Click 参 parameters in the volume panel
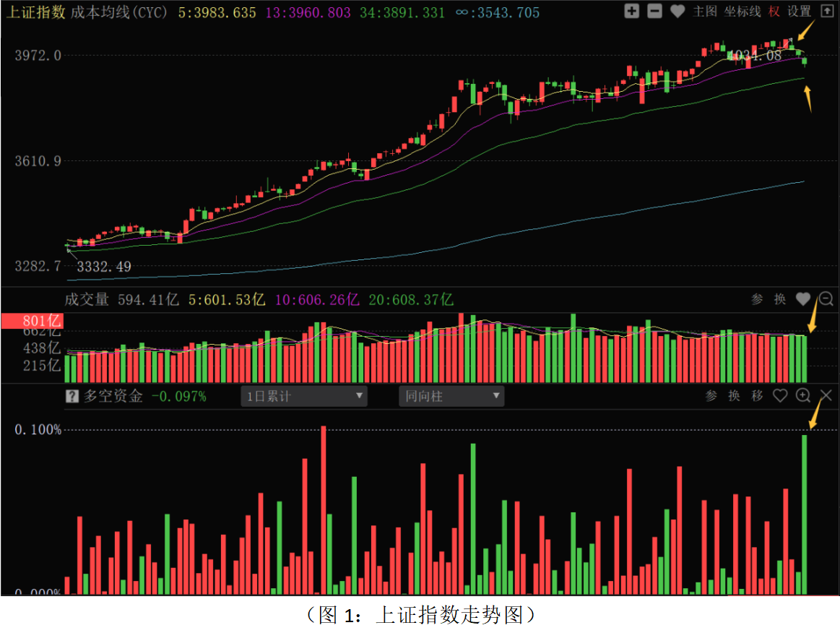The image size is (840, 633). (x=757, y=299)
